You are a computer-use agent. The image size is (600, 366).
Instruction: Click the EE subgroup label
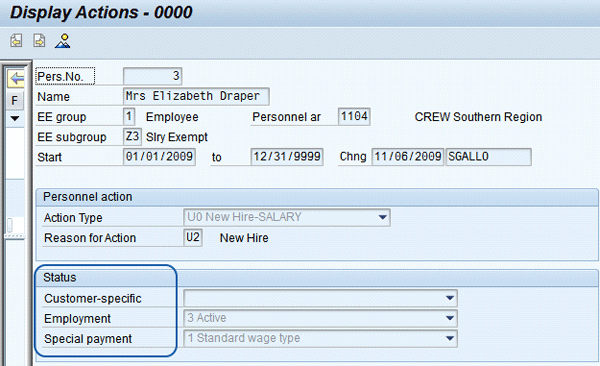(72, 137)
